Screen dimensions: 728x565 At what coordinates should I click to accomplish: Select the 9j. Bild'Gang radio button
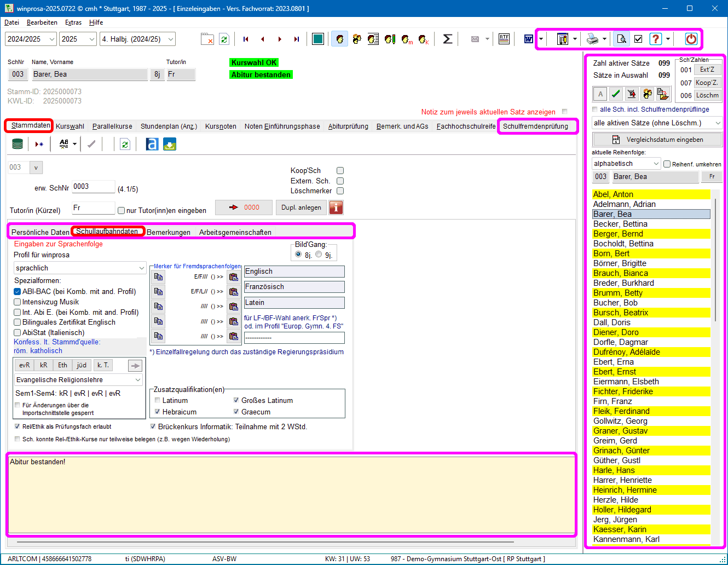(319, 255)
